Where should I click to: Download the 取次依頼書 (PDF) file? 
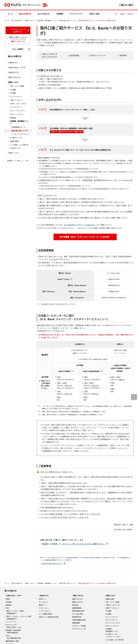[x=85, y=237]
